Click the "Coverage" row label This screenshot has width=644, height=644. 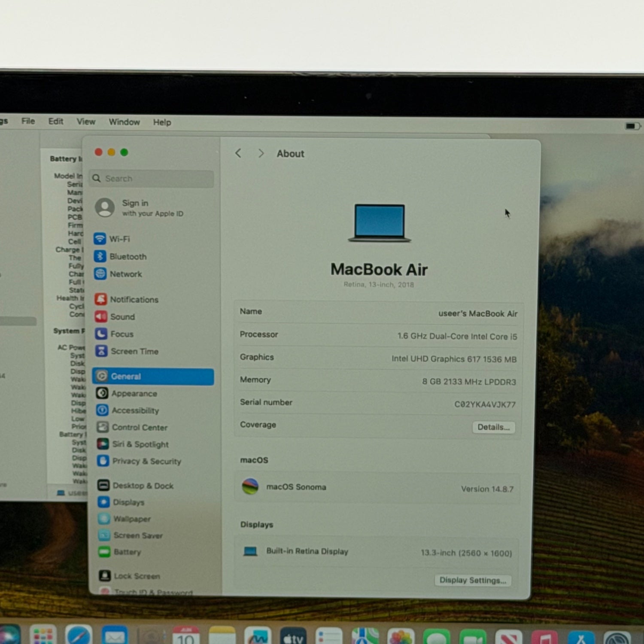click(258, 425)
